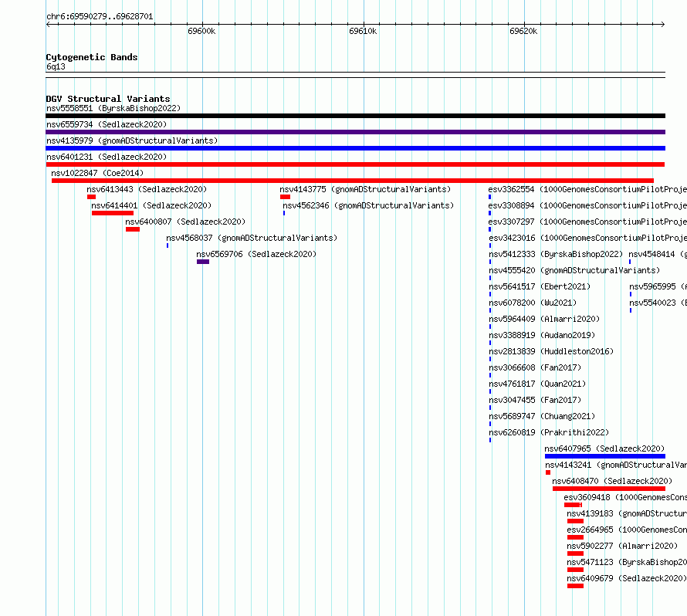Open nsv5689747 (Chuang2021) label
Image resolution: width=687 pixels, height=616 pixels.
click(542, 416)
